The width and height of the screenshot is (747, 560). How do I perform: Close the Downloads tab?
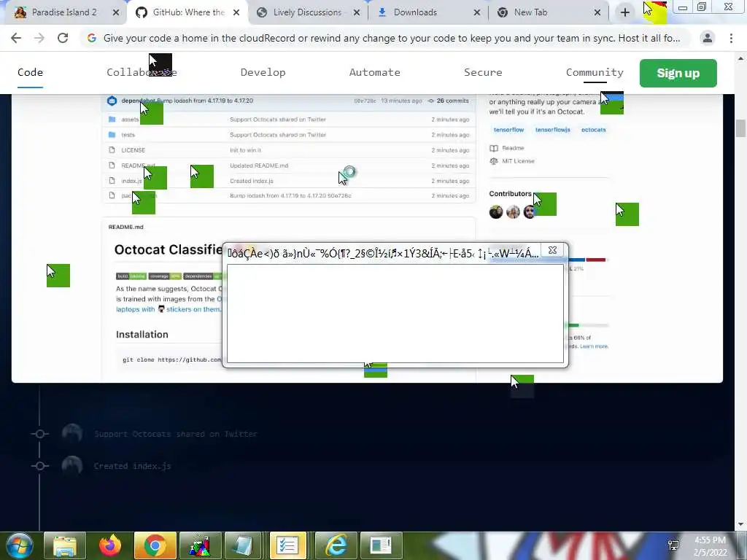click(x=477, y=12)
